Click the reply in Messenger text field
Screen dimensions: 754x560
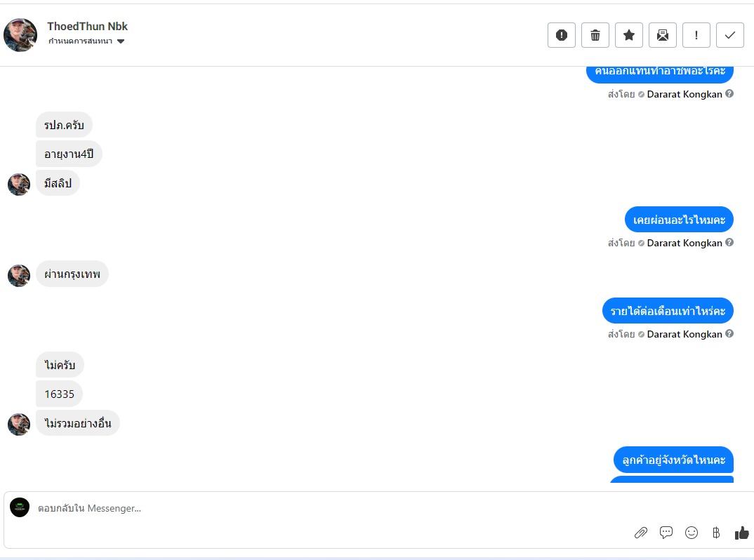316,508
